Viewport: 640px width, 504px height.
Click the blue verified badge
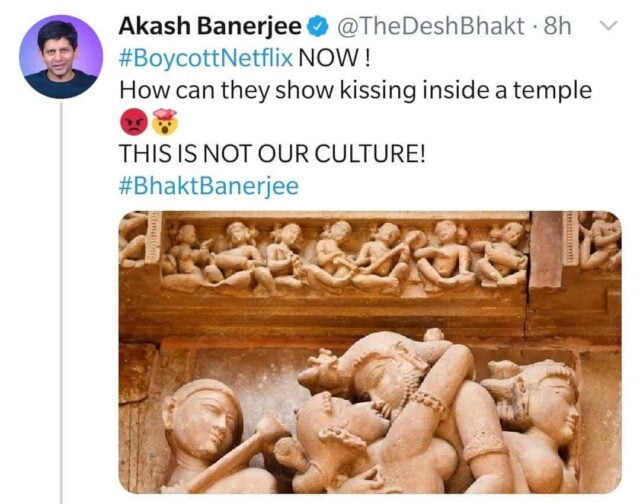click(x=320, y=27)
